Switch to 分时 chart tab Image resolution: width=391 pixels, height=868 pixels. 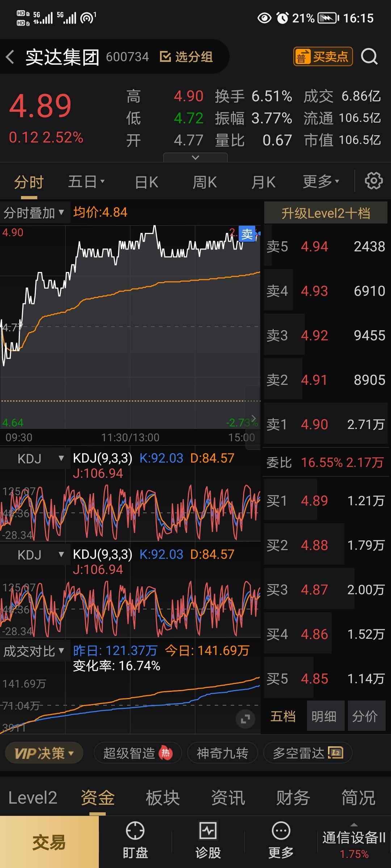[x=29, y=182]
